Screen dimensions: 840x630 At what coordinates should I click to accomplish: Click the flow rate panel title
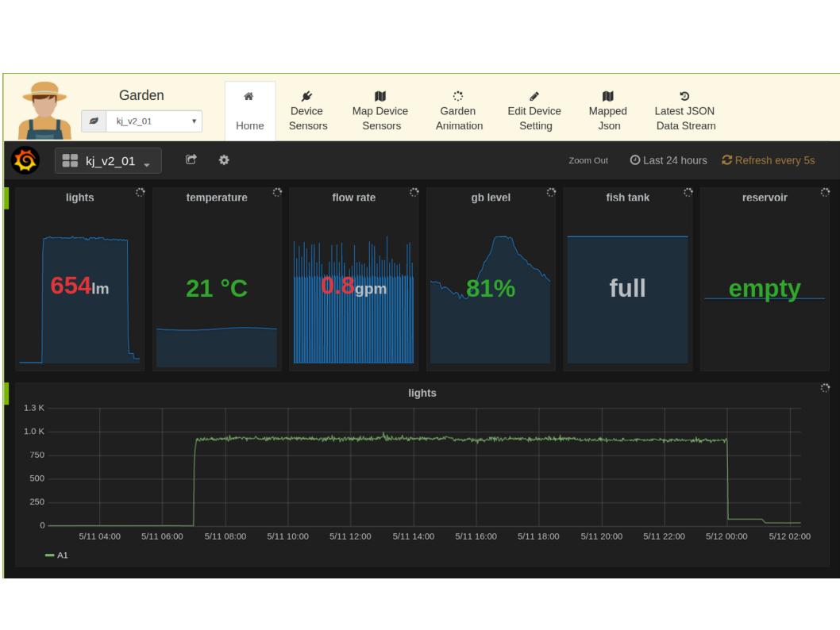(x=353, y=198)
